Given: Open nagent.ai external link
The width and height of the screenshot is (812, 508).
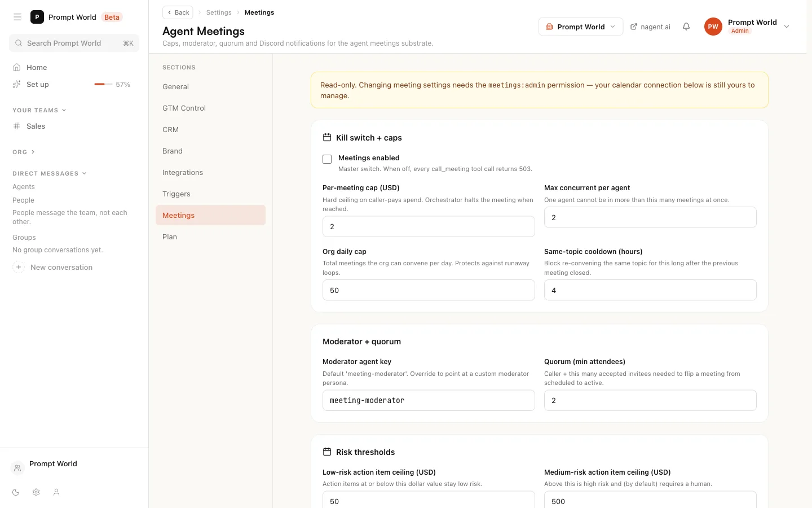Looking at the screenshot, I should coord(650,27).
